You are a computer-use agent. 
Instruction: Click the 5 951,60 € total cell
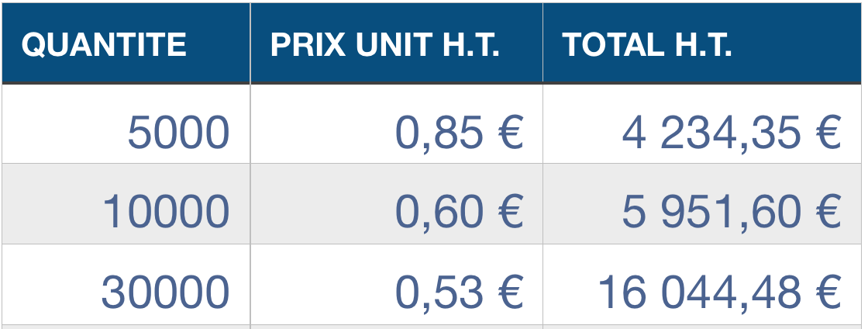[x=731, y=212]
